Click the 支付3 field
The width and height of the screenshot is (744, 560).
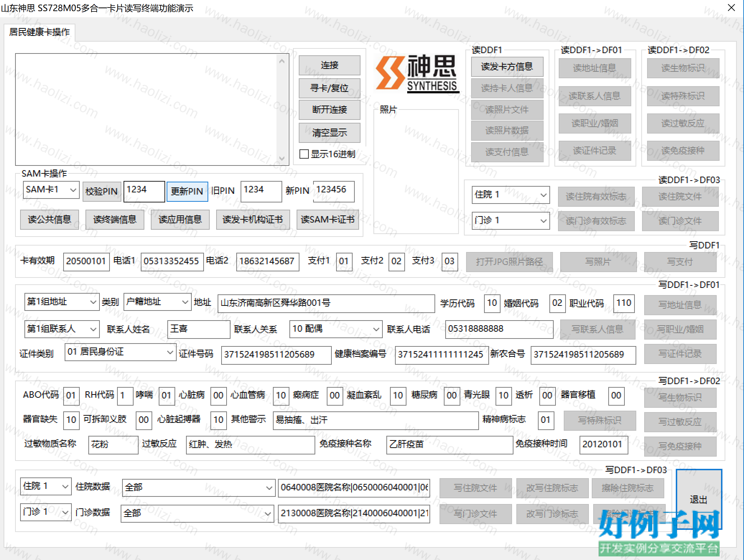pyautogui.click(x=450, y=262)
